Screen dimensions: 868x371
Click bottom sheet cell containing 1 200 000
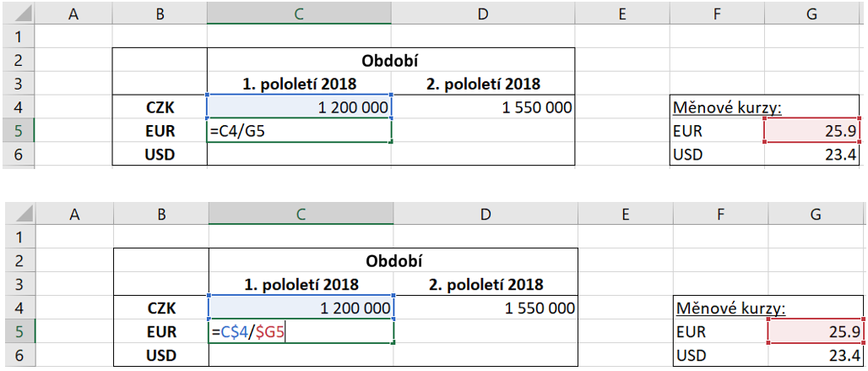coord(301,308)
